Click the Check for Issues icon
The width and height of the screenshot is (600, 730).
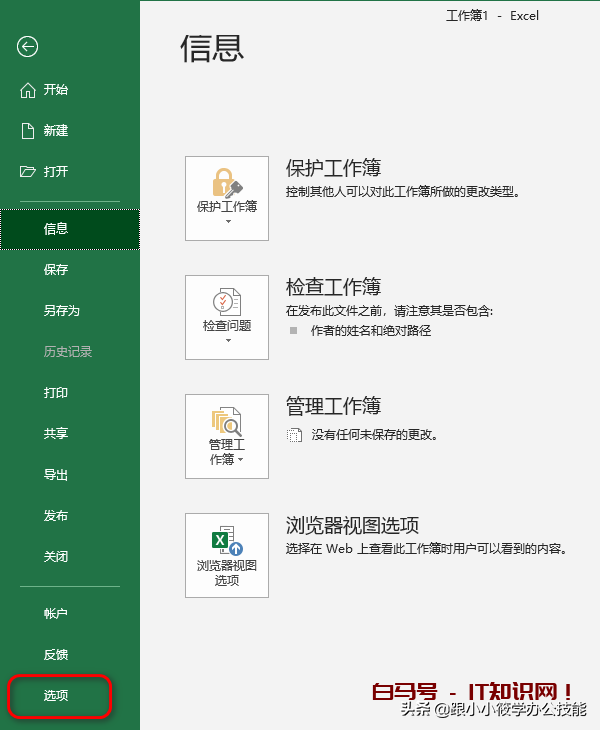click(227, 301)
